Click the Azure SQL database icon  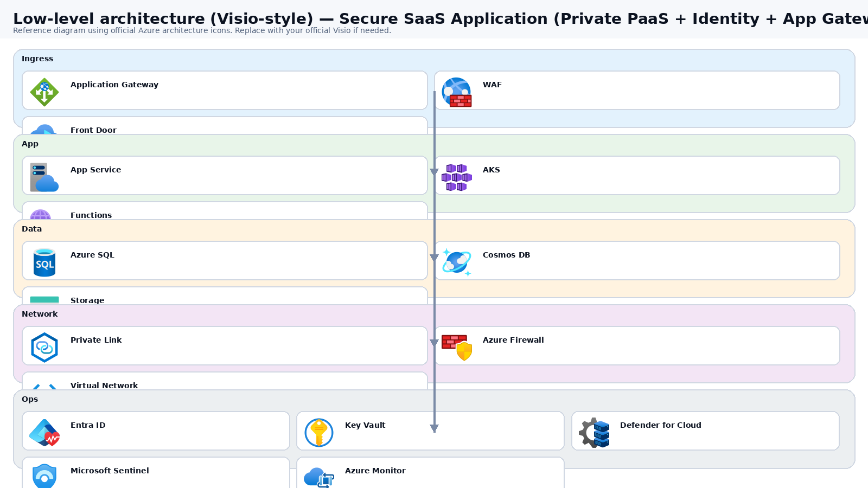coord(44,262)
